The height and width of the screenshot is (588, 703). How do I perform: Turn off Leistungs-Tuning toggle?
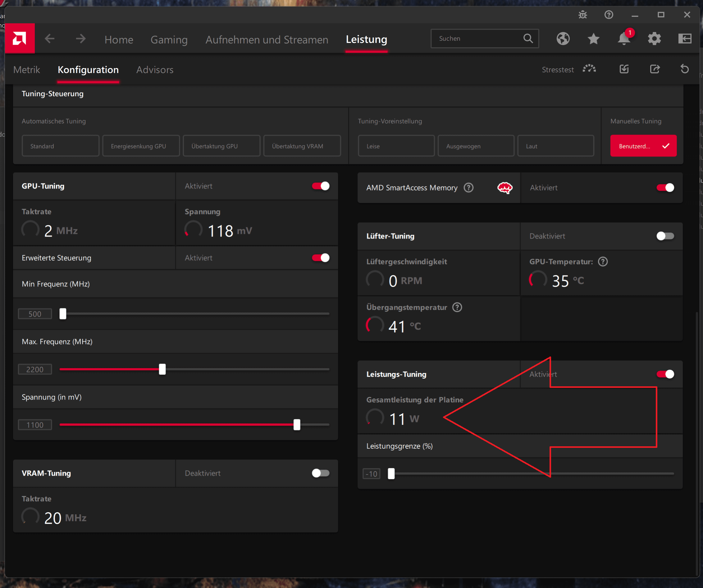pyautogui.click(x=665, y=374)
